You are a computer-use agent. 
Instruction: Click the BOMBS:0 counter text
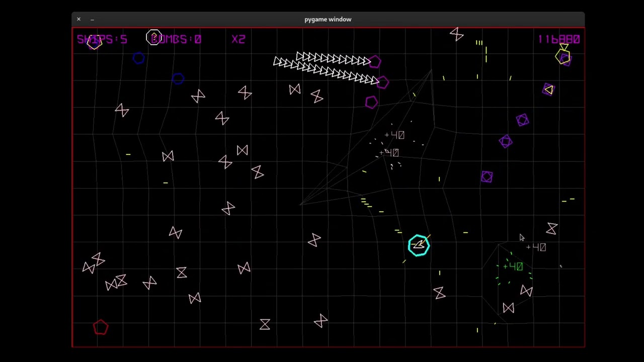click(177, 39)
